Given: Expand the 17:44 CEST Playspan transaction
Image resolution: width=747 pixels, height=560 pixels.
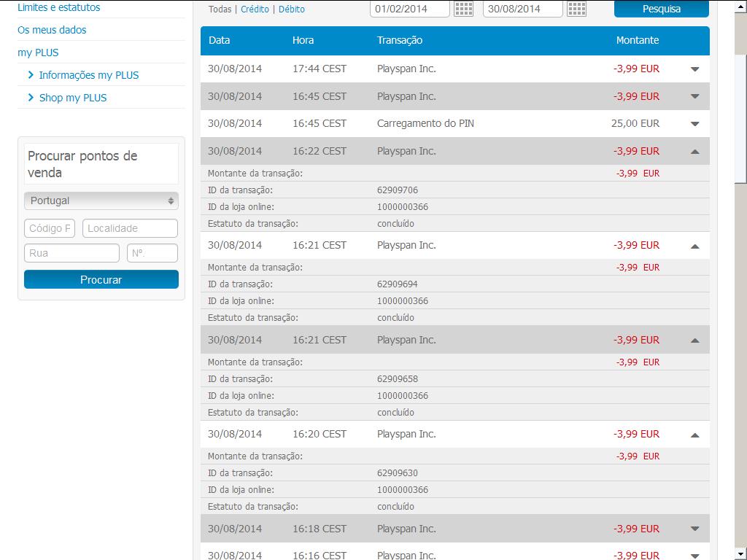Looking at the screenshot, I should (694, 69).
